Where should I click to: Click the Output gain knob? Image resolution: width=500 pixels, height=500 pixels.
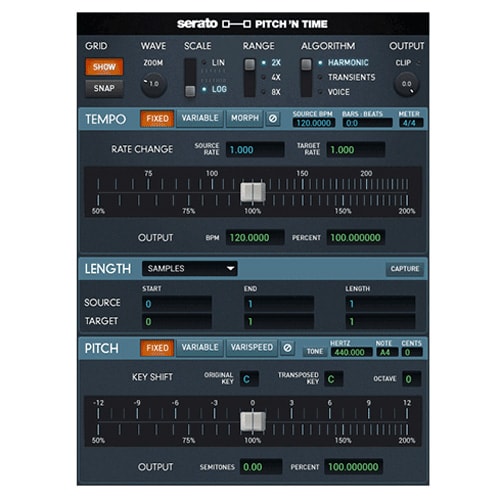point(406,84)
